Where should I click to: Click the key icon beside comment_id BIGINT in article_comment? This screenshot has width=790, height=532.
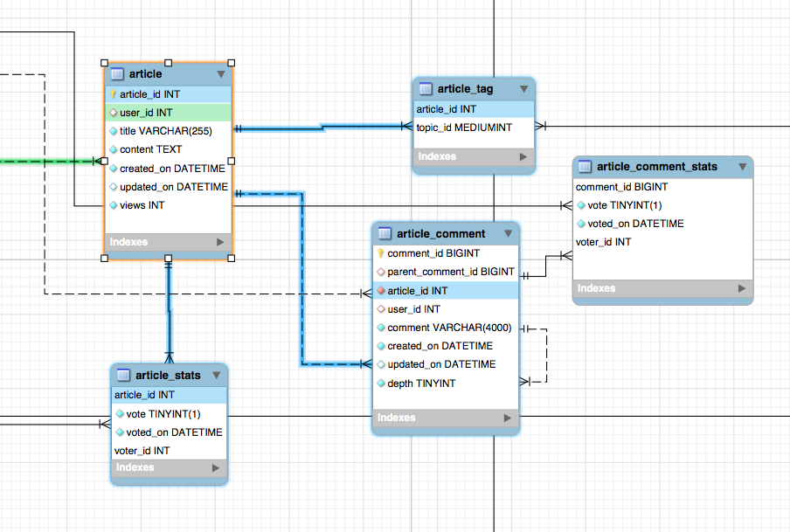381,253
